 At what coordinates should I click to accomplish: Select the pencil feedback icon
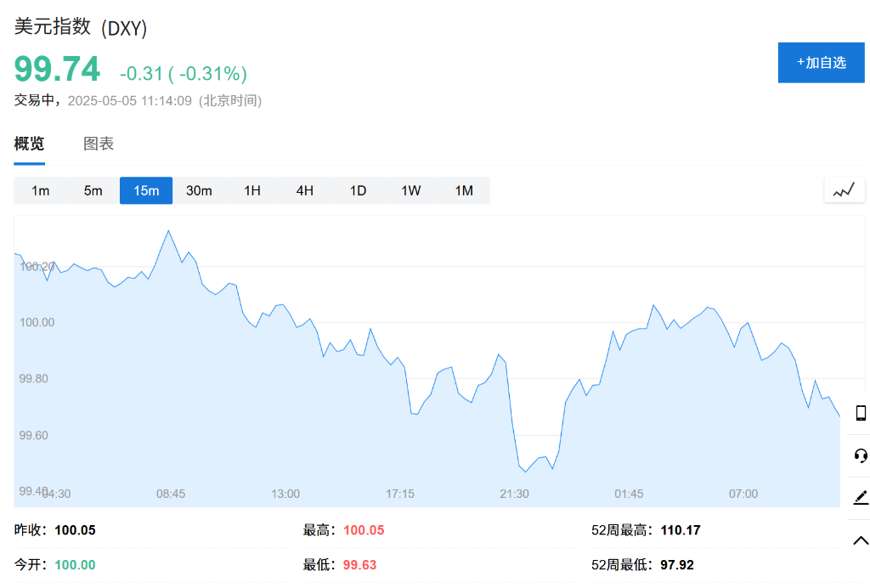pyautogui.click(x=859, y=499)
